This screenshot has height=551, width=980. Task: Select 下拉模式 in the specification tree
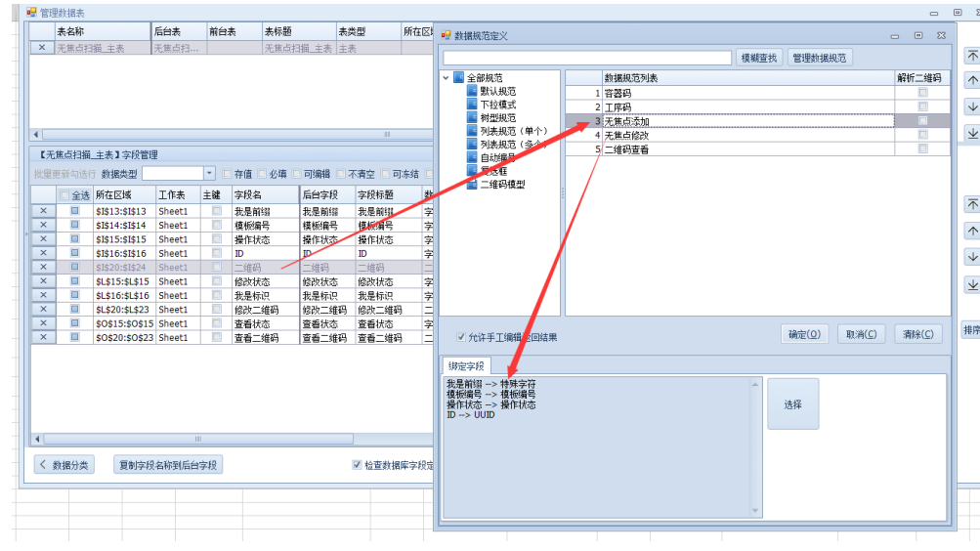[497, 105]
